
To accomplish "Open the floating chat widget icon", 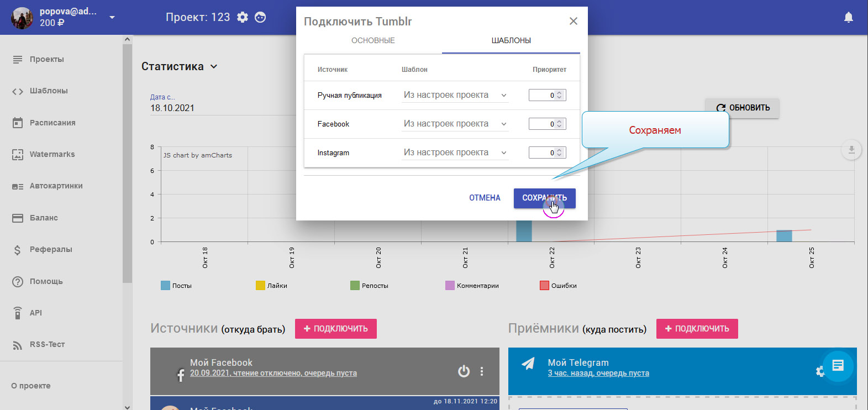I will coord(838,365).
